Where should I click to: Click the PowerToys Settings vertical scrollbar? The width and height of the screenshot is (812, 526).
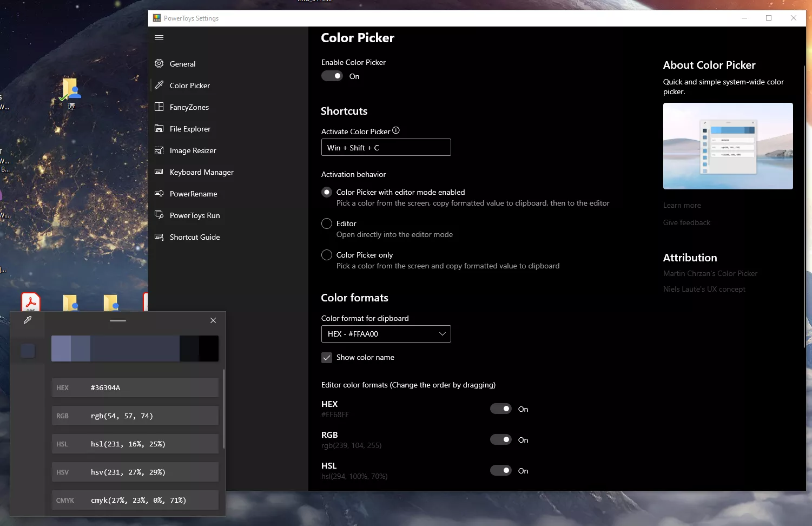coord(804,206)
